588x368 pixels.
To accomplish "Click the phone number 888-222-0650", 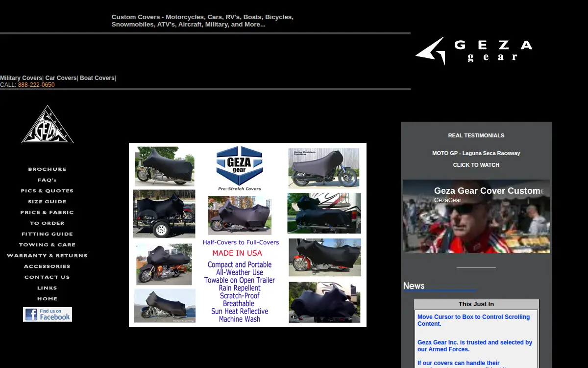I will click(36, 85).
